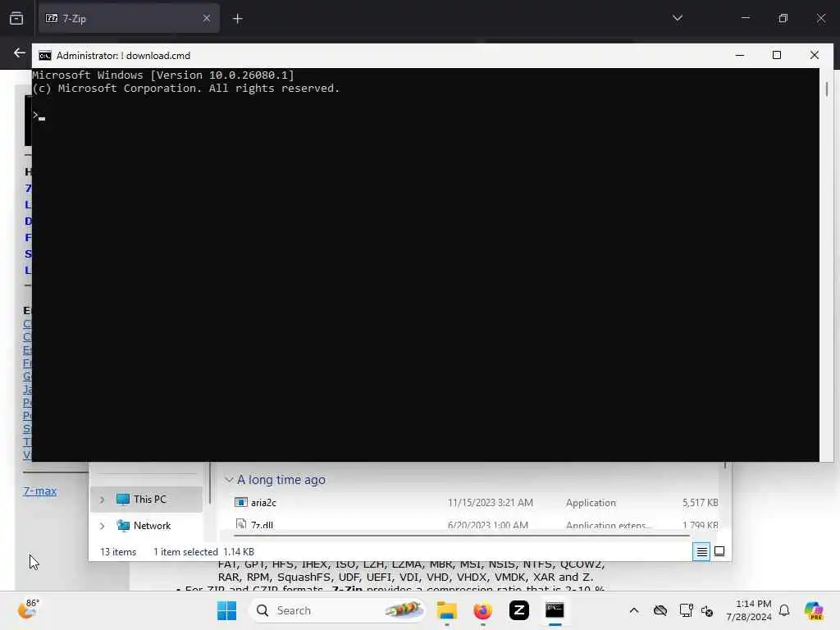Close the 7-Zip browser tab
This screenshot has height=630, width=840.
coord(206,19)
